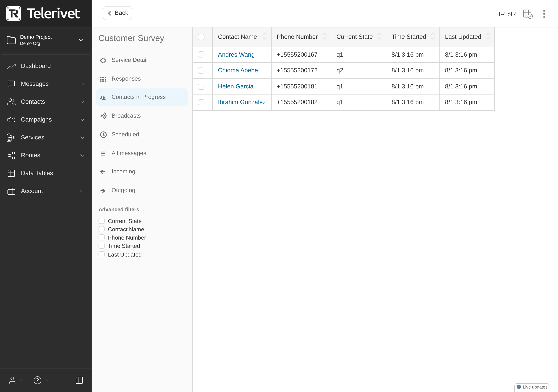The image size is (558, 392).
Task: Select the Ibrahim Gonzalez row checkbox
Action: 201,102
